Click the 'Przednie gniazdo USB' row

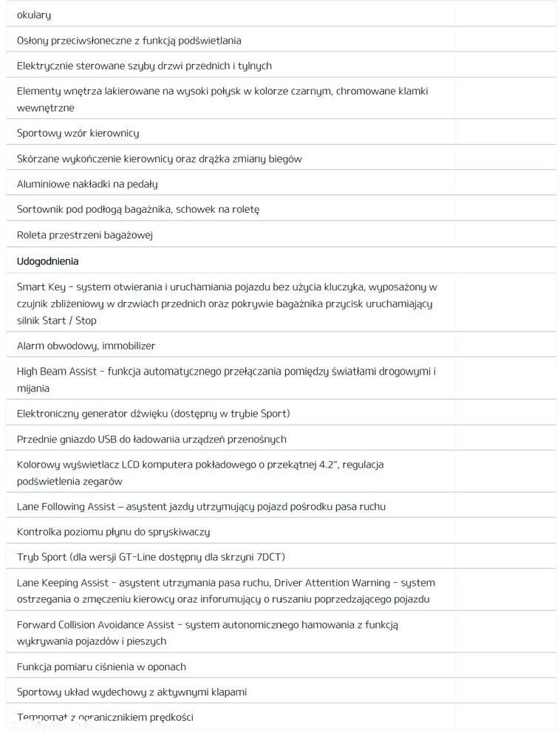[151, 439]
